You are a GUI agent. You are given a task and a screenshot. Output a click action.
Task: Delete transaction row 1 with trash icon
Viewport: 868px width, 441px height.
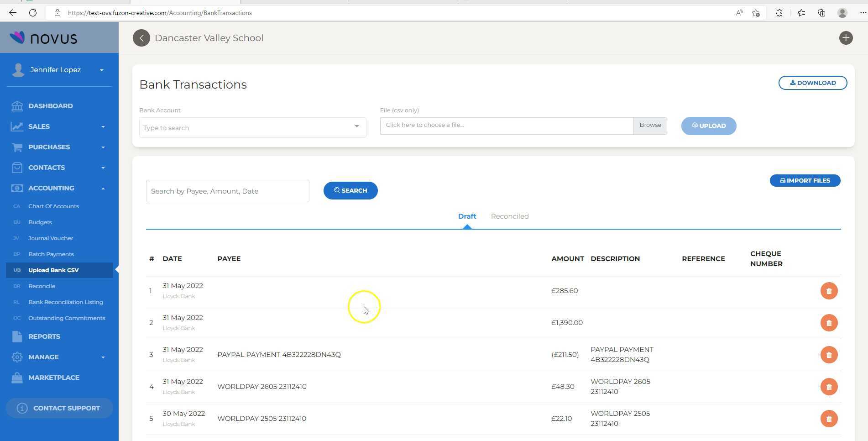click(829, 291)
